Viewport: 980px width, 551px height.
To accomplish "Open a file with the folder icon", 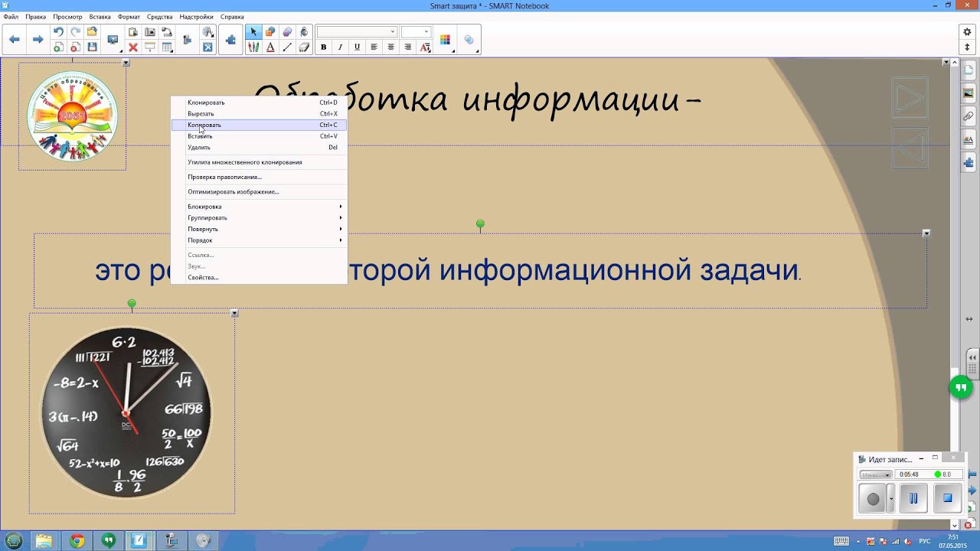I will click(x=92, y=32).
